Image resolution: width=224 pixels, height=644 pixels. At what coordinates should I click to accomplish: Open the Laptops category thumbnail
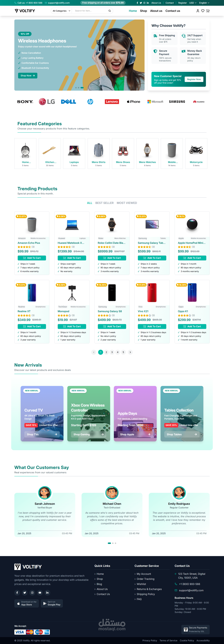(x=74, y=154)
